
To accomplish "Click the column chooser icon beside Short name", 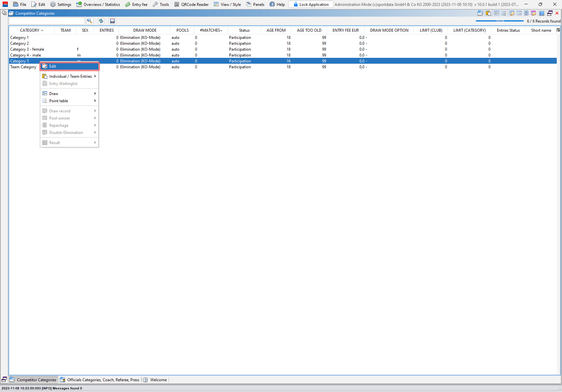I will pyautogui.click(x=558, y=30).
